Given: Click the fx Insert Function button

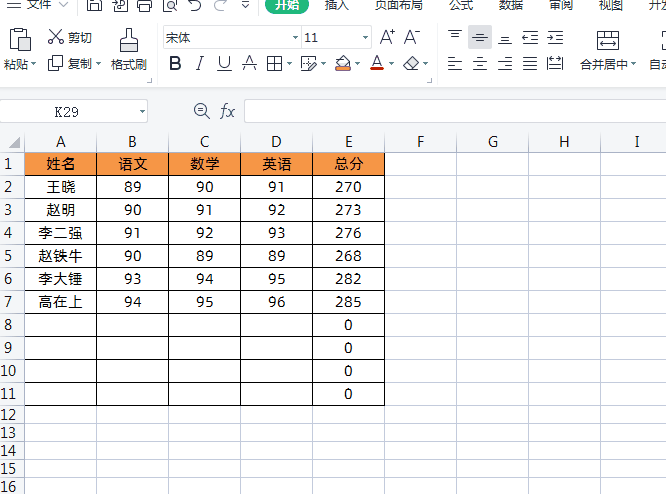Looking at the screenshot, I should [227, 112].
